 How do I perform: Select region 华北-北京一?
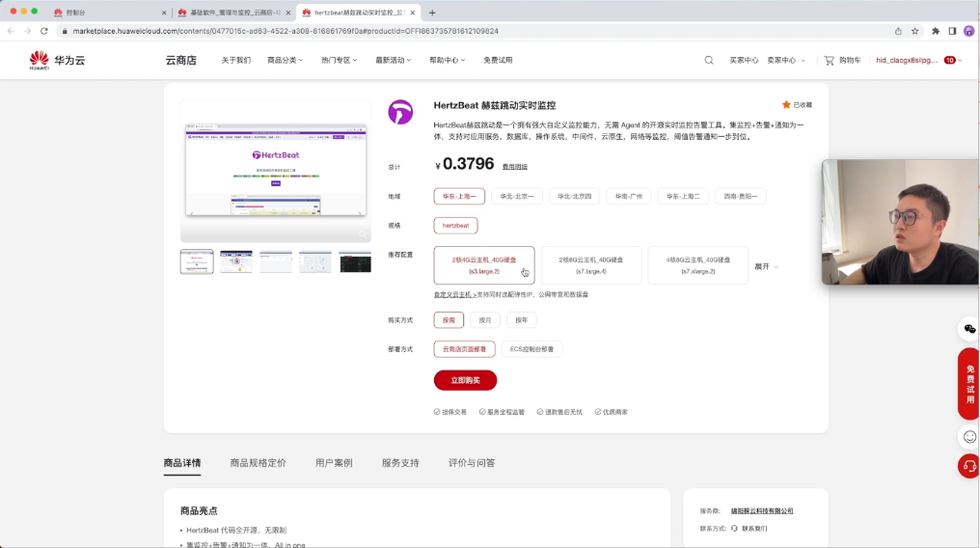[x=517, y=196]
